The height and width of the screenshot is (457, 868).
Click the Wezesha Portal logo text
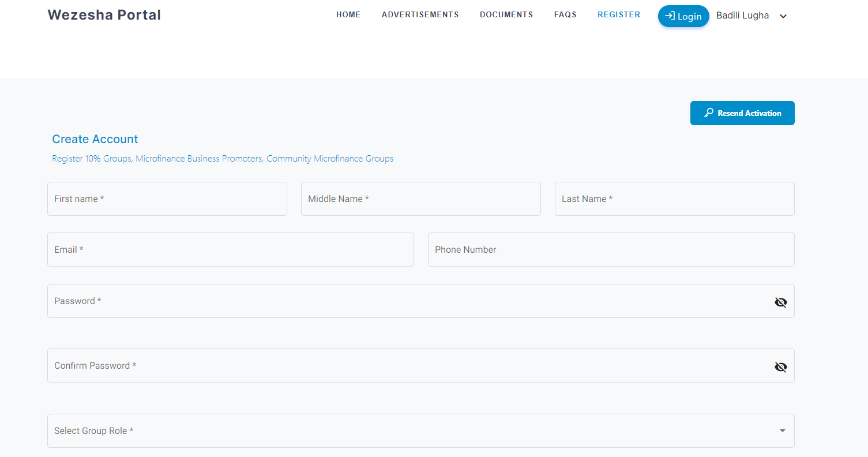coord(104,14)
